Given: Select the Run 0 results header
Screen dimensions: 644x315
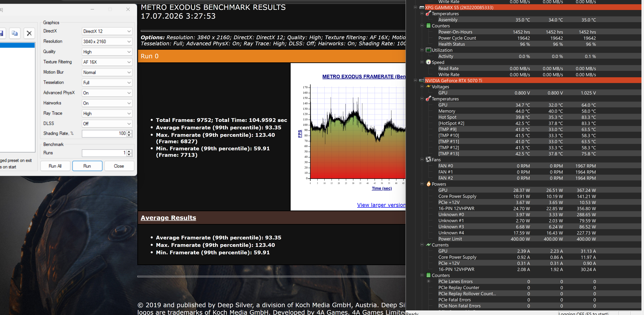Looking at the screenshot, I should click(x=272, y=56).
